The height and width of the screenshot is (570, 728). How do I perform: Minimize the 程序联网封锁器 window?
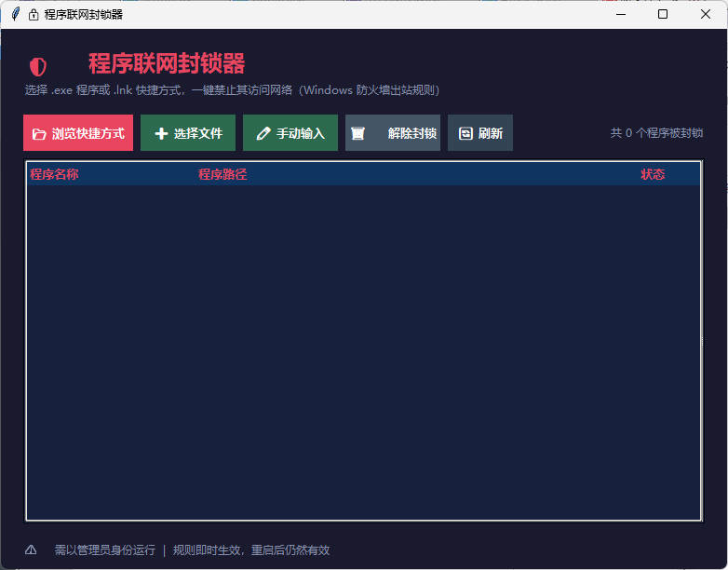[x=620, y=15]
